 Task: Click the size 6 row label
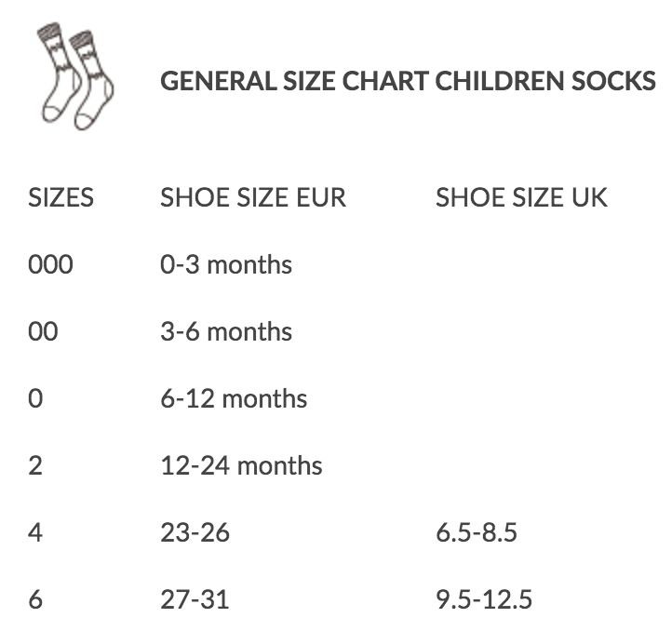pos(36,599)
